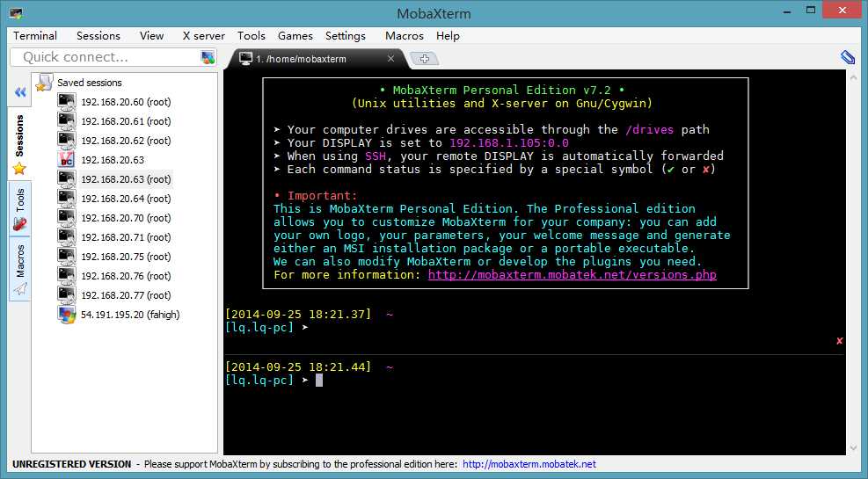Click the terminal prompt at the cursor

319,381
